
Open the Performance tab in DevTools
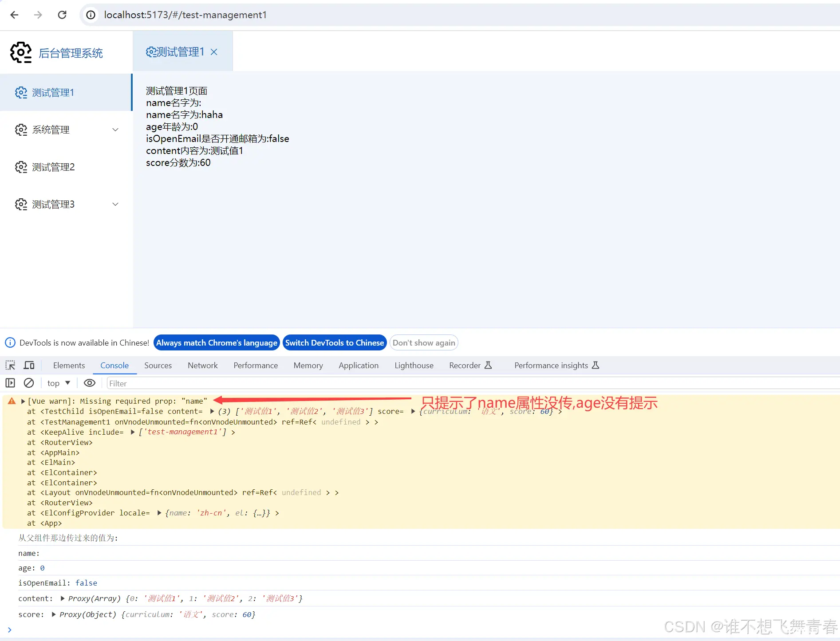click(x=256, y=365)
